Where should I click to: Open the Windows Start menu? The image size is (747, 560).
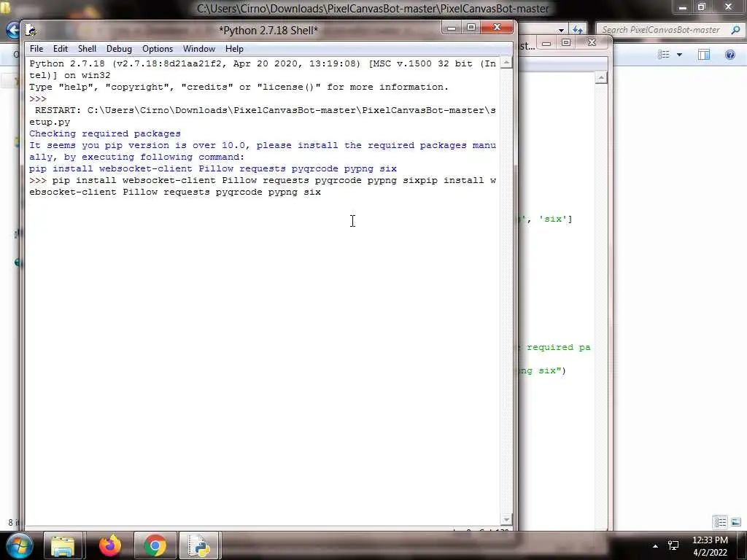coord(18,545)
